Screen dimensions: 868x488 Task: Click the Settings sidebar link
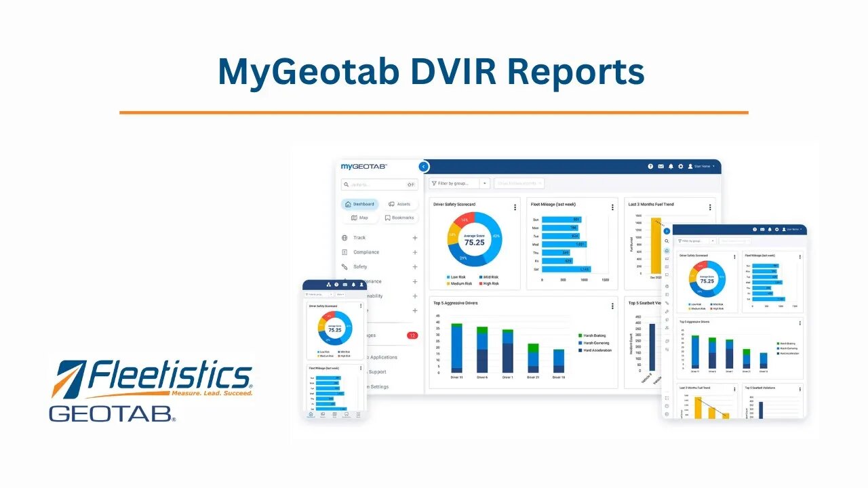coord(380,387)
